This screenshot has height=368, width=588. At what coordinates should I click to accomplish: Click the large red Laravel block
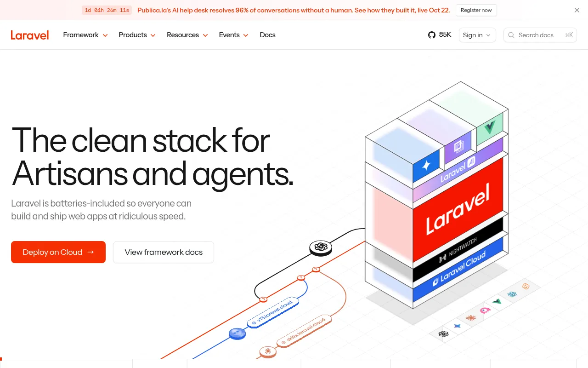click(x=458, y=210)
